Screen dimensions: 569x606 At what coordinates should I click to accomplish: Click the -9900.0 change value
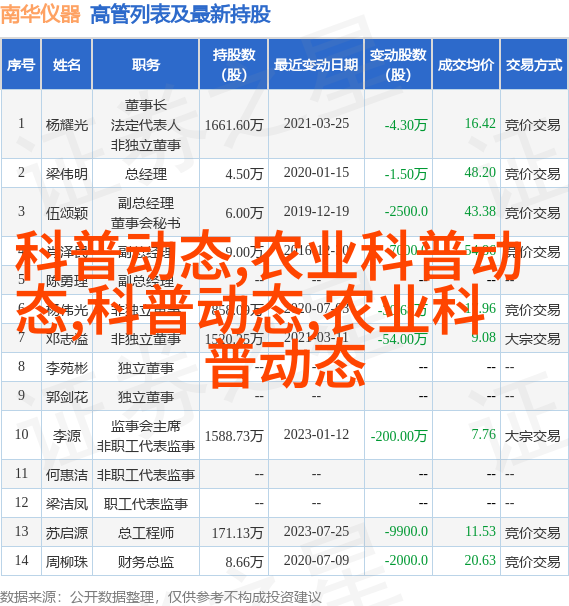(x=406, y=531)
